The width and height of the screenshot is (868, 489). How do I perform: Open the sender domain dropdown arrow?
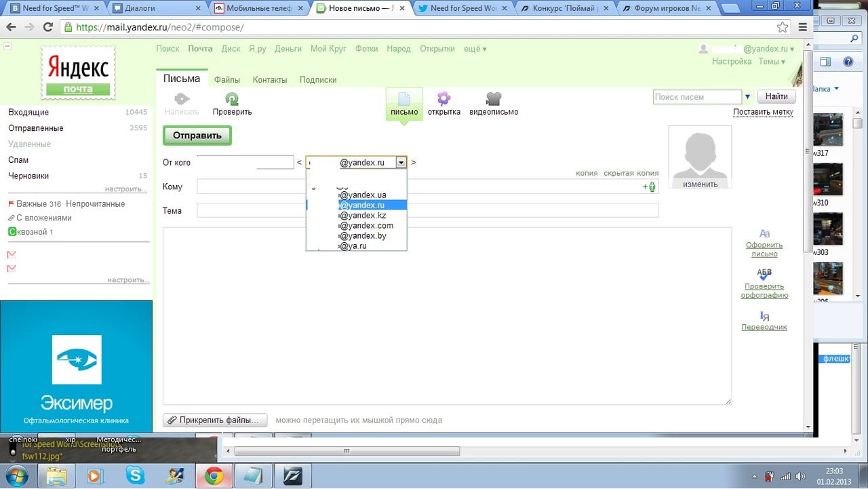point(401,163)
